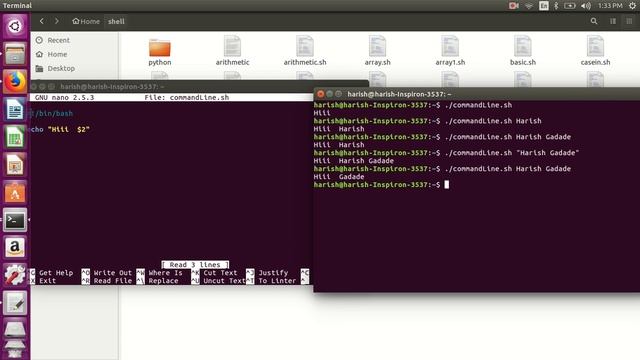This screenshot has height=360, width=640.
Task: Click Home path button in Files
Action: [86, 21]
